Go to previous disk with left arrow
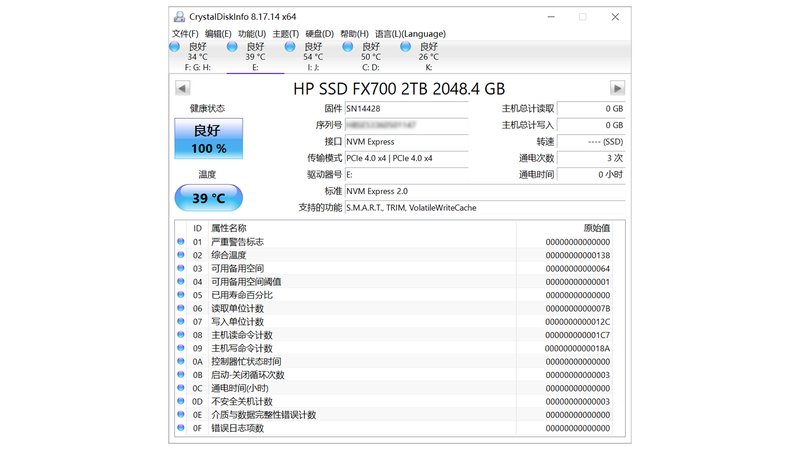 [182, 88]
